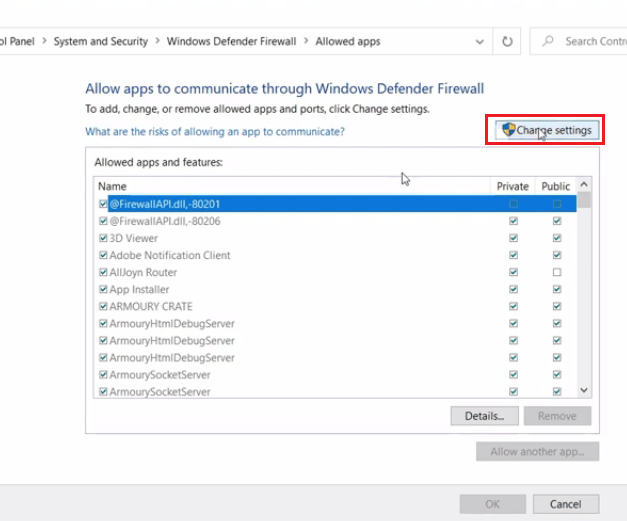Viewport: 627px width, 521px height.
Task: Open risks of allowing an app link
Action: (x=215, y=132)
